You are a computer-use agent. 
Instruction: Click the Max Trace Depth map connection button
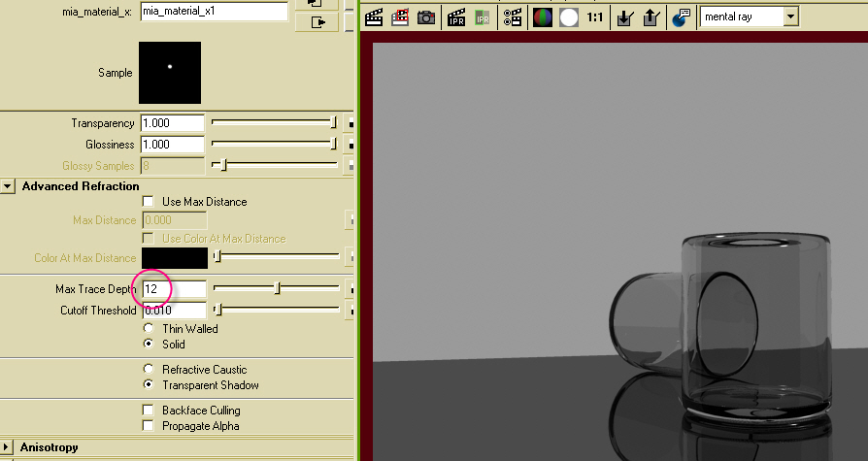coord(350,289)
